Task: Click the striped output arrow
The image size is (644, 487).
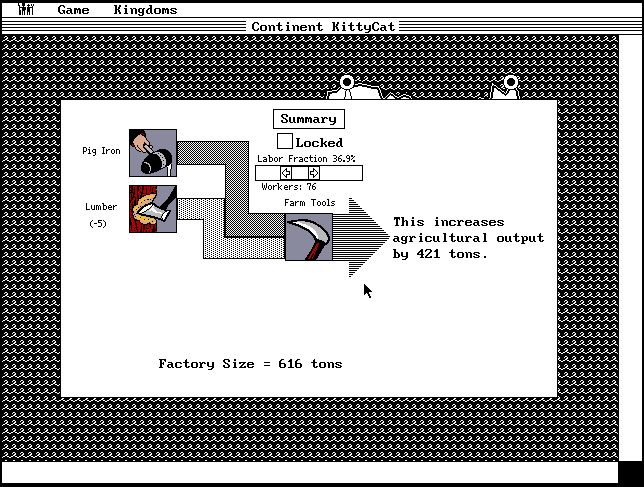Action: (361, 237)
